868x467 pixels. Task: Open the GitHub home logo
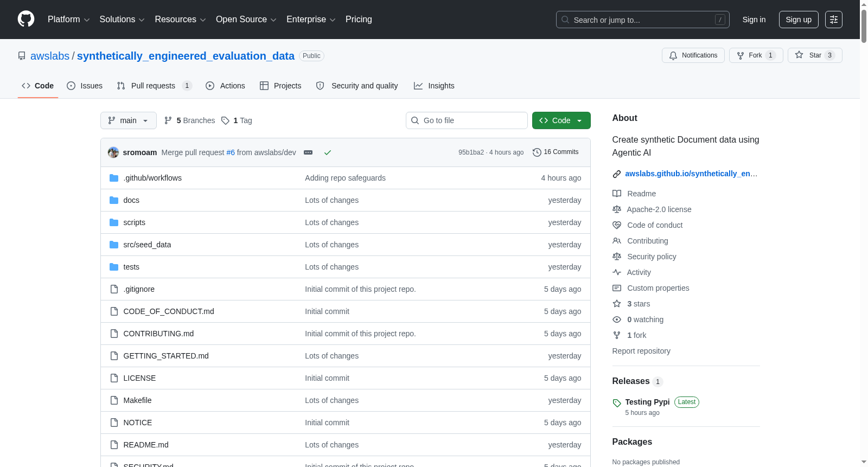pyautogui.click(x=26, y=19)
